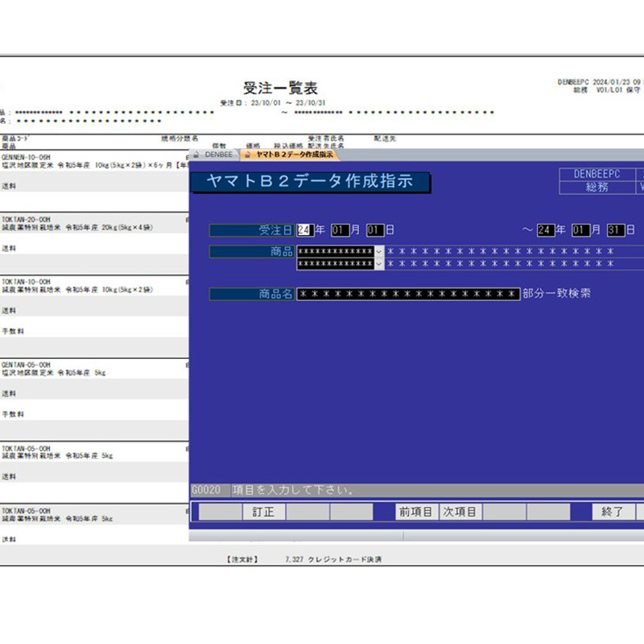Screen dimensions: 644x644
Task: Click the 前項目 button
Action: 415,510
